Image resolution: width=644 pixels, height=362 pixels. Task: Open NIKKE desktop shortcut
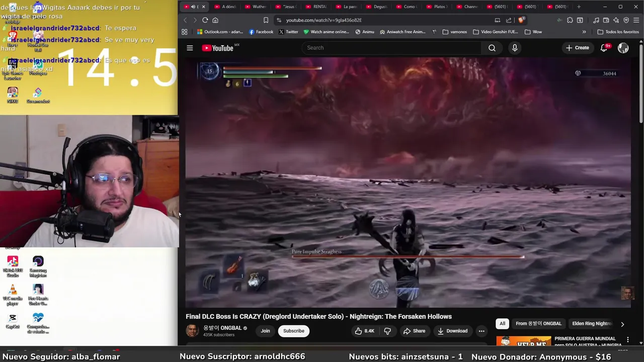tap(13, 95)
